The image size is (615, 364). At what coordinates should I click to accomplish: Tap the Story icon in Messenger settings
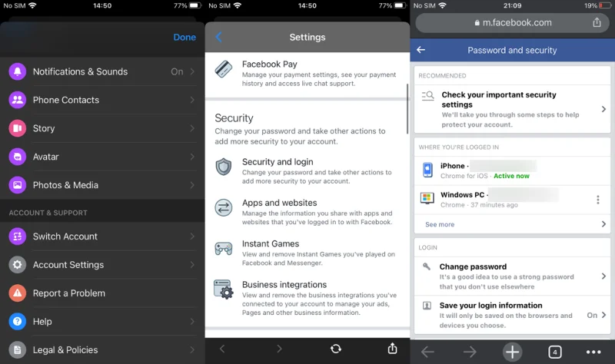point(17,128)
